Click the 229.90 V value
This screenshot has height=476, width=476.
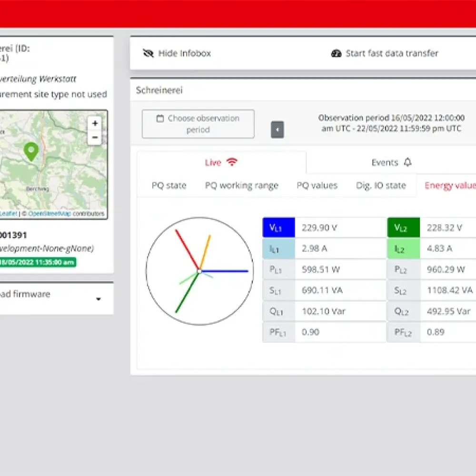tap(319, 228)
